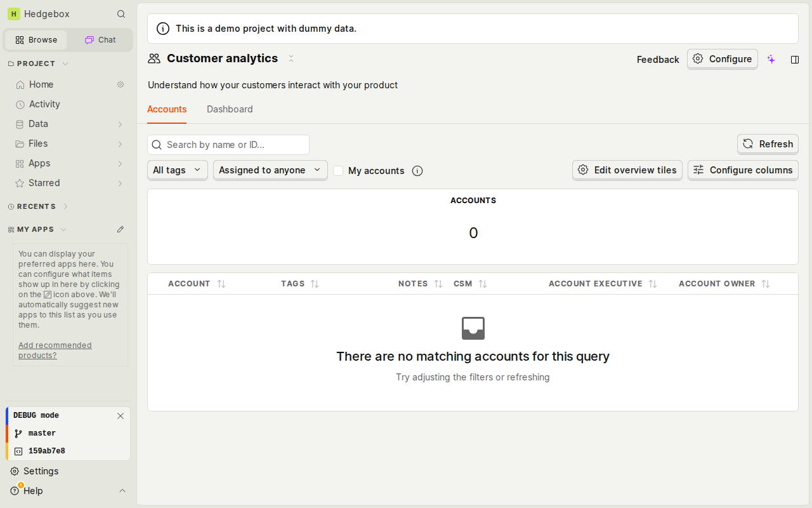Screen dimensions: 812x508
Task: Collapse the Project section header
Action: [x=38, y=63]
